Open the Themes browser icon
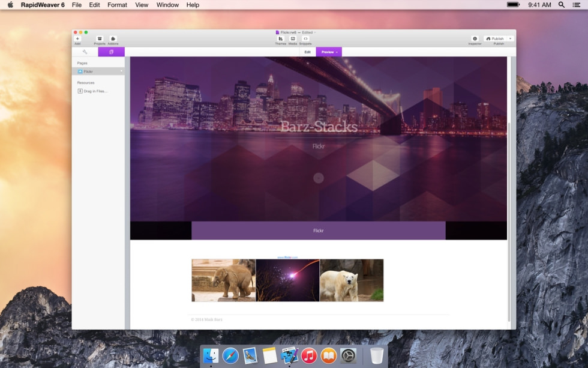Screen dimensions: 588x368 [281, 38]
